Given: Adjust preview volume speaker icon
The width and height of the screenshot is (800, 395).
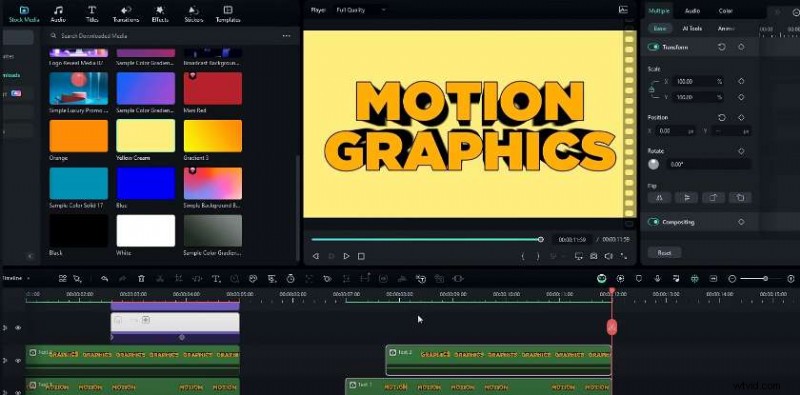Looking at the screenshot, I should pos(609,256).
